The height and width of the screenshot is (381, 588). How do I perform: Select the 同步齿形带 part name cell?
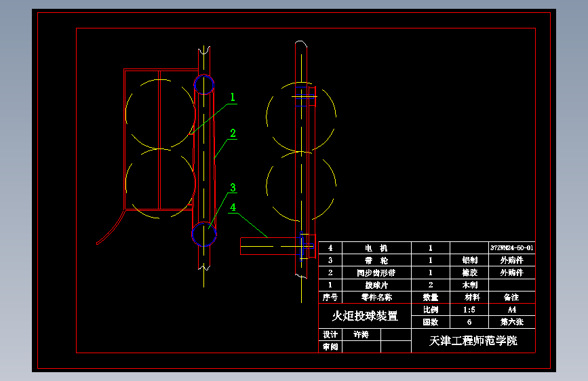[x=376, y=273]
